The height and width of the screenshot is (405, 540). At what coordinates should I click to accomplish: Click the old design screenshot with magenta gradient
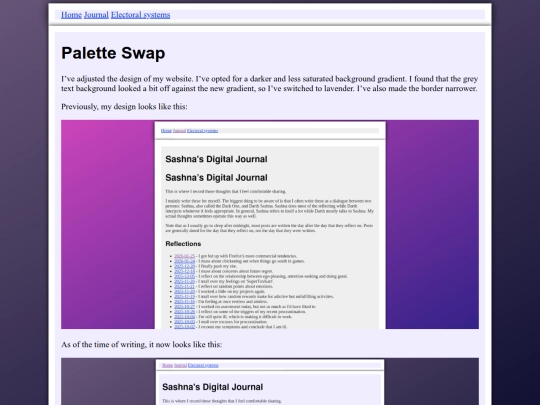point(270,225)
